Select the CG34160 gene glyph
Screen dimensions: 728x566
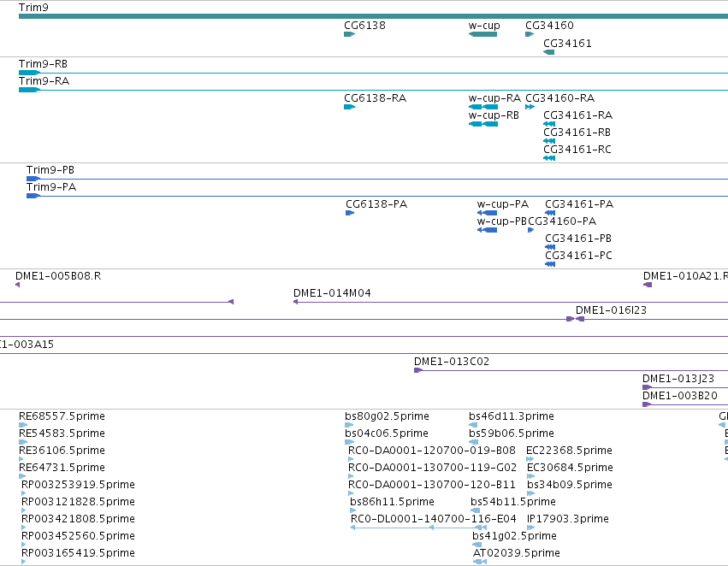pos(530,34)
